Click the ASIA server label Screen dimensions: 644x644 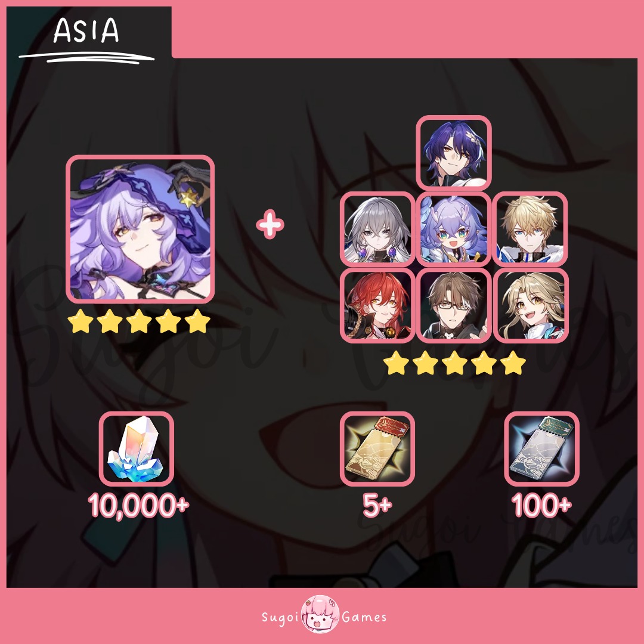pyautogui.click(x=86, y=31)
